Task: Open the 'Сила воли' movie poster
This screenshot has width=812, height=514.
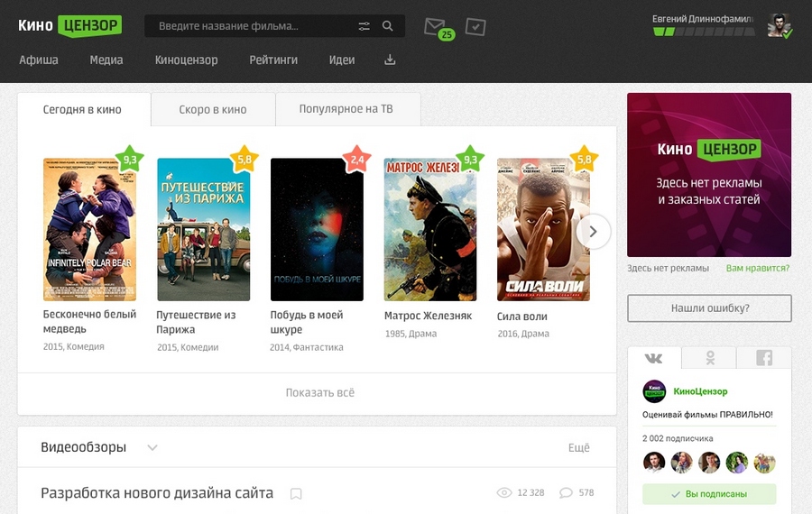Action: (x=543, y=229)
